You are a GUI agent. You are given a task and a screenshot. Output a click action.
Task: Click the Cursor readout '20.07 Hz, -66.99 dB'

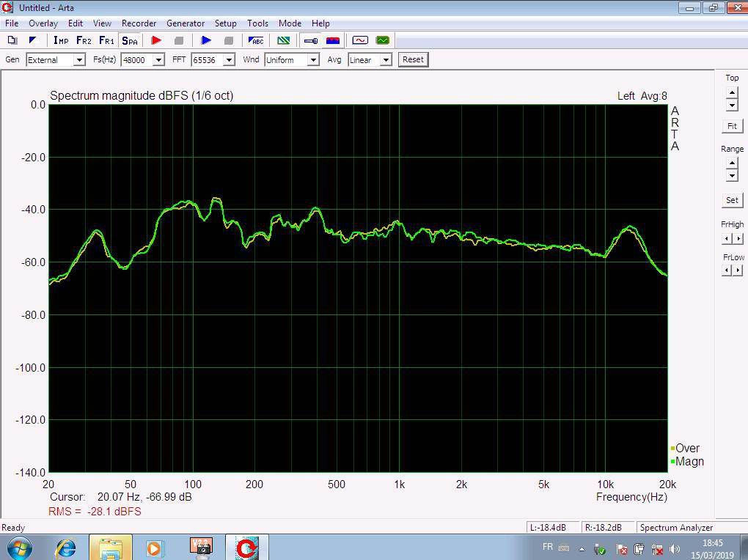tap(144, 497)
